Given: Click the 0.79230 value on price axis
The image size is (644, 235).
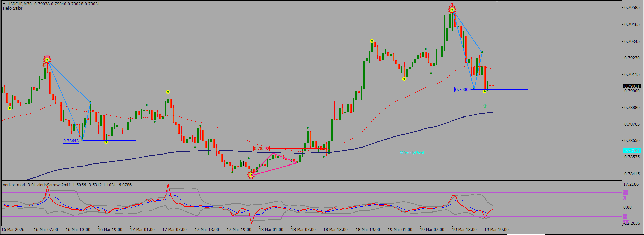Looking at the screenshot, I should pyautogui.click(x=632, y=58).
